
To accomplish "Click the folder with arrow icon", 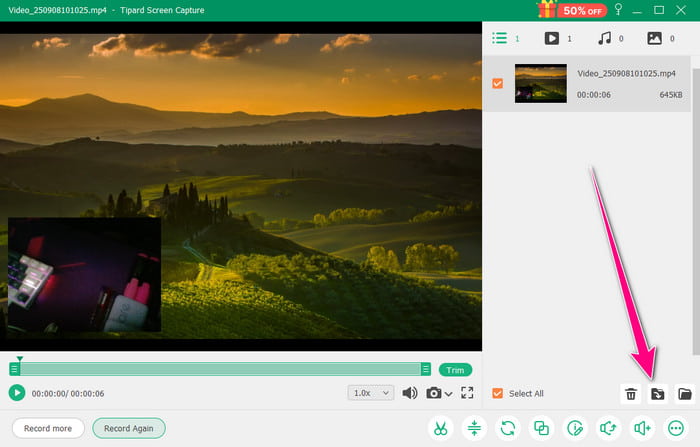I will (658, 394).
